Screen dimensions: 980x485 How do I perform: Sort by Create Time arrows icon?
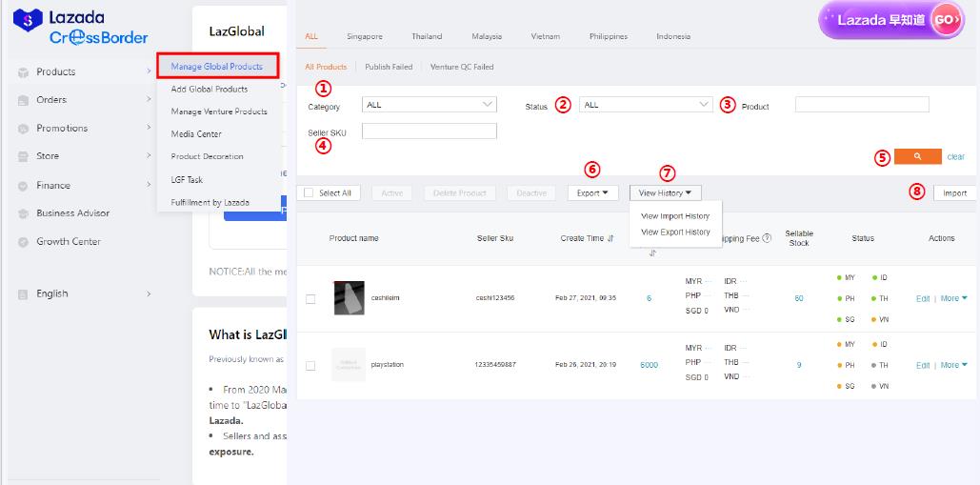coord(610,238)
